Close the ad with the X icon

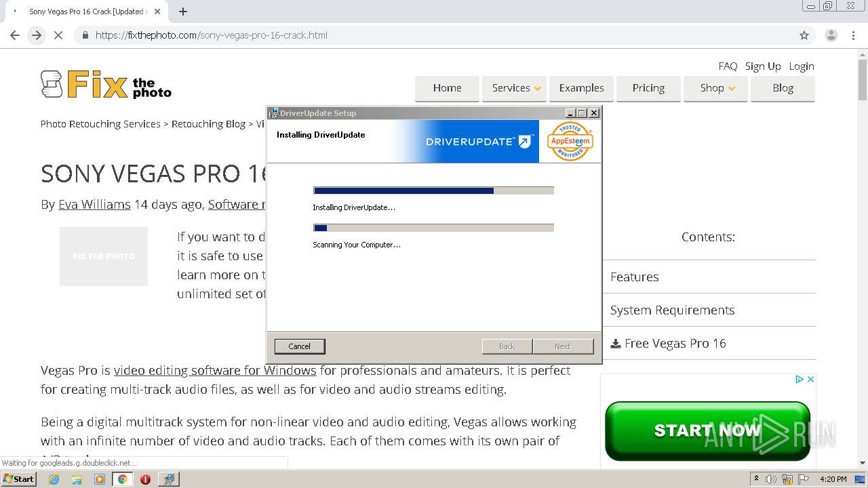coord(810,380)
